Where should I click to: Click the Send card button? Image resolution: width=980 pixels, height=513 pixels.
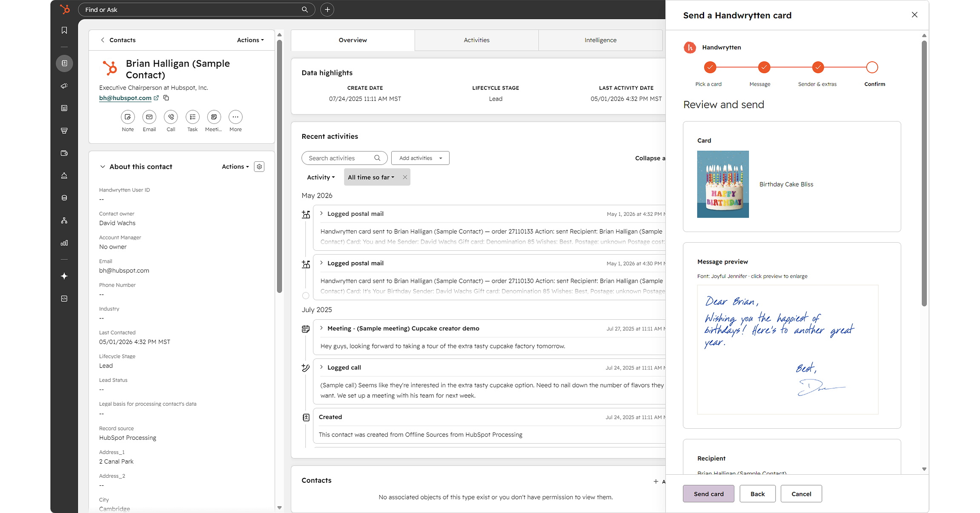pos(708,494)
